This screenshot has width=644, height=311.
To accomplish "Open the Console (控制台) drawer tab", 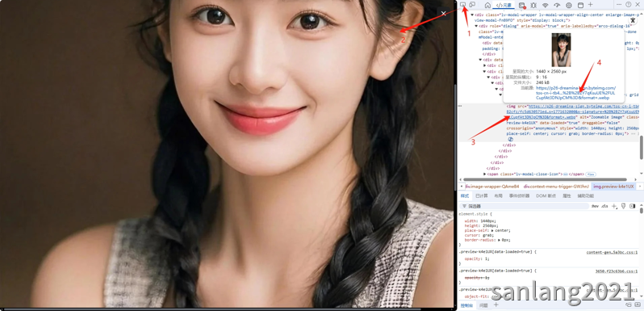I will click(x=466, y=305).
